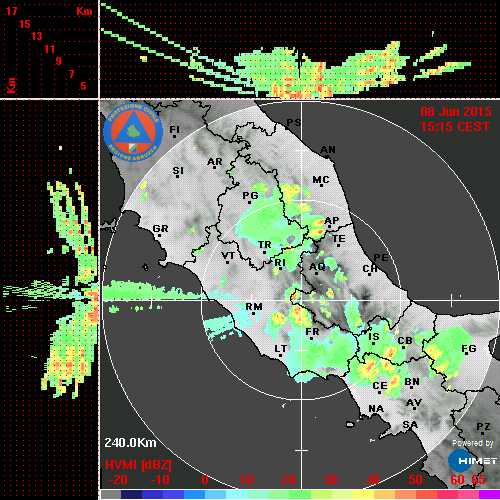Screen dimensions: 500x500
Task: Click the 240.0Km range label
Action: 130,443
